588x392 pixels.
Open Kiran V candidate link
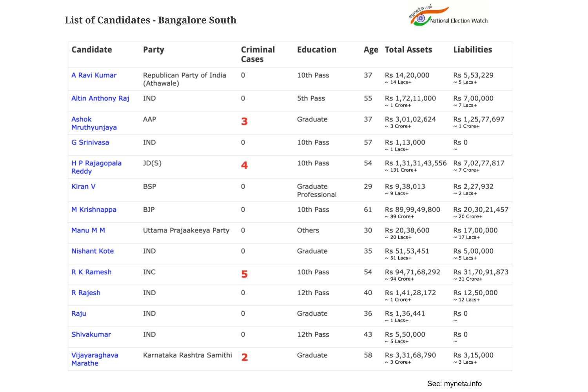click(x=83, y=187)
